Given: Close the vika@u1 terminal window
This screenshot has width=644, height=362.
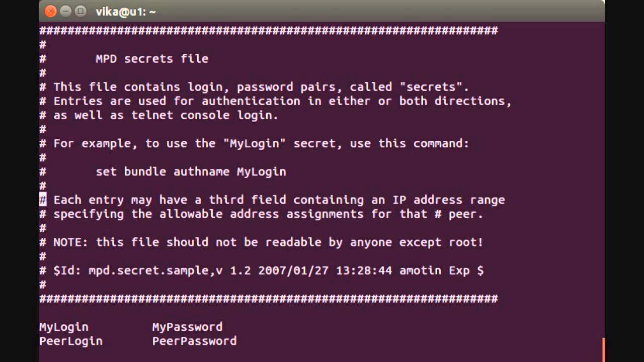Looking at the screenshot, I should (x=50, y=11).
